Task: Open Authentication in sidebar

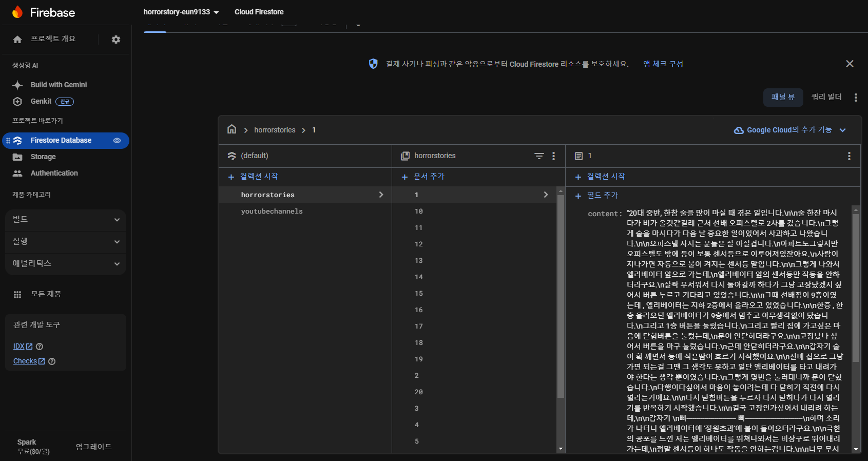Action: [x=54, y=173]
